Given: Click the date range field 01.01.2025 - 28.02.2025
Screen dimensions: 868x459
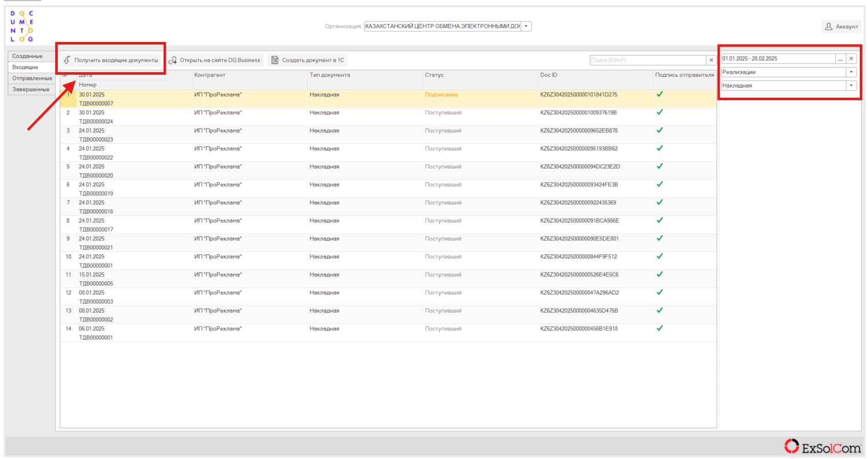Looking at the screenshot, I should click(x=778, y=59).
